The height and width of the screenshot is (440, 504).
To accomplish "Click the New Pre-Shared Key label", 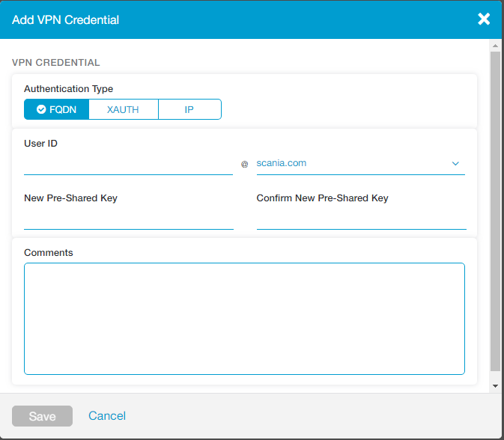I will (70, 198).
